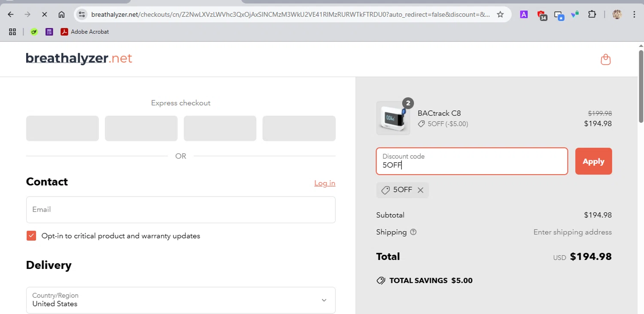Click the Contact heading
The width and height of the screenshot is (644, 314).
coord(47,182)
